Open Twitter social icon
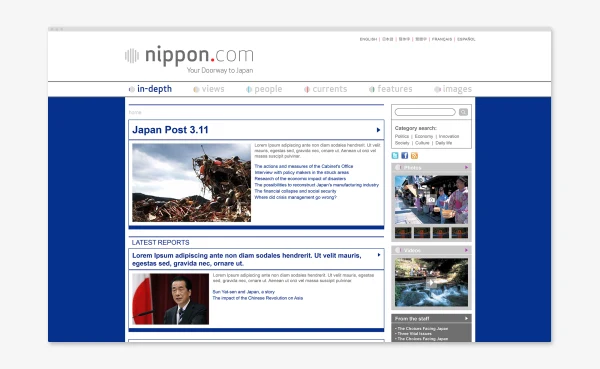Image resolution: width=600 pixels, height=369 pixels. click(x=395, y=155)
